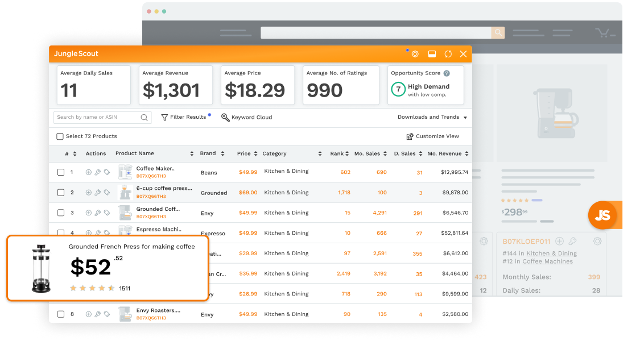Click the French press product image
The width and height of the screenshot is (644, 341).
tap(41, 268)
